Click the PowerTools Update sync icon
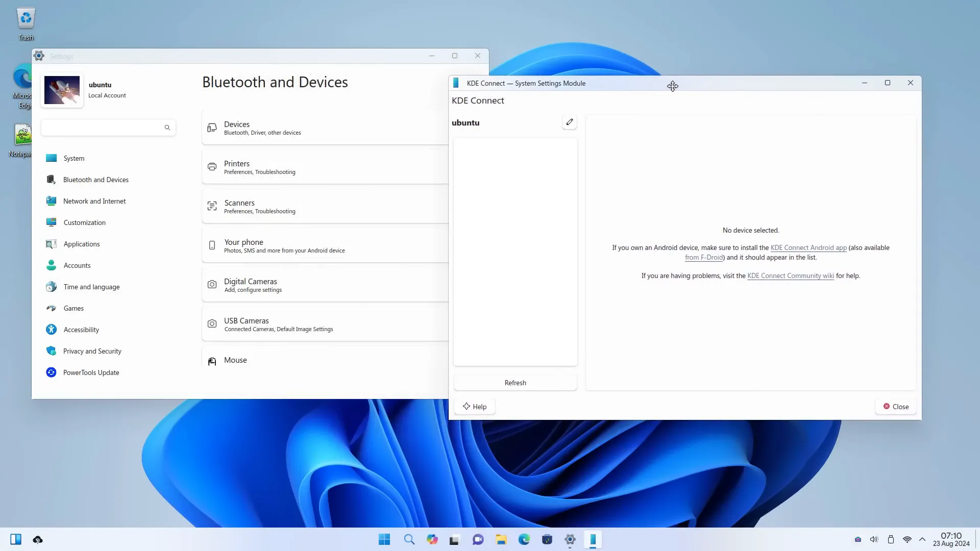This screenshot has width=980, height=551. pyautogui.click(x=51, y=372)
